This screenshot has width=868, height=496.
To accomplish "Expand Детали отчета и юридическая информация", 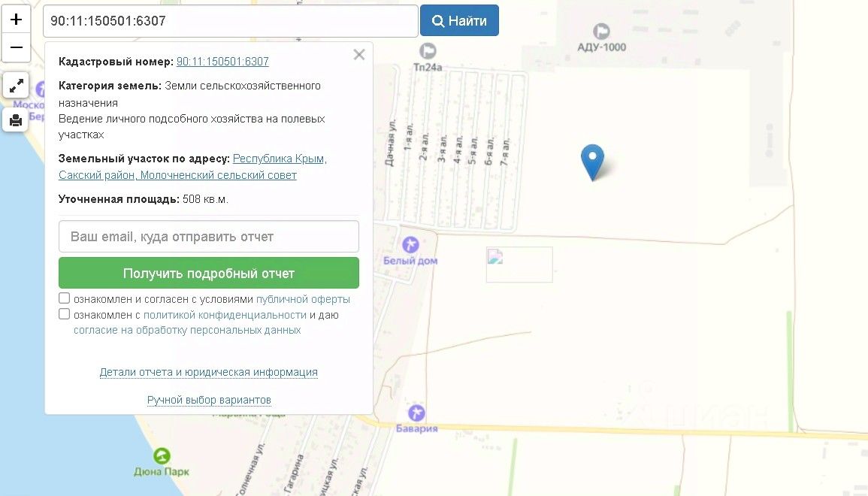I will tap(209, 372).
